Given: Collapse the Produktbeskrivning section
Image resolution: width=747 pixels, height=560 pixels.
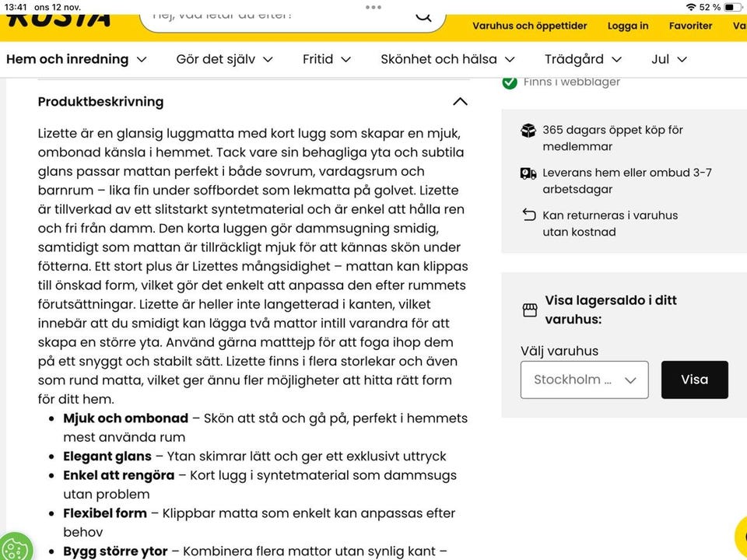Looking at the screenshot, I should pos(460,102).
